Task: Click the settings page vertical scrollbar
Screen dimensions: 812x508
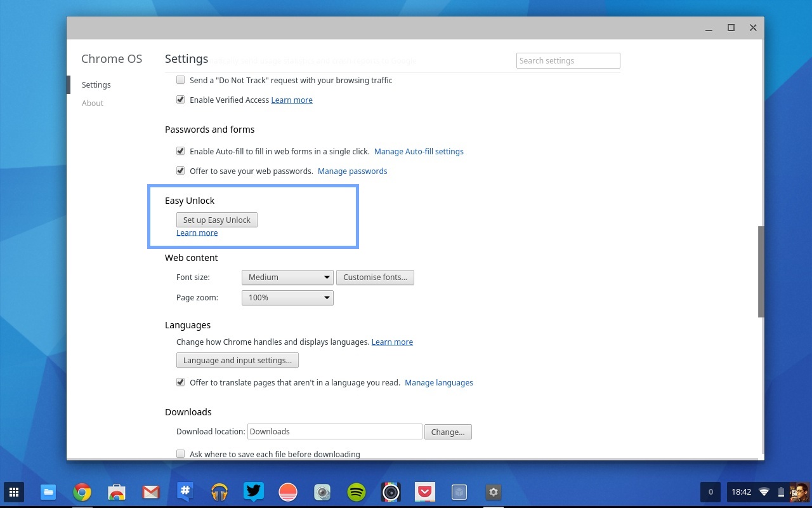Action: click(x=761, y=271)
